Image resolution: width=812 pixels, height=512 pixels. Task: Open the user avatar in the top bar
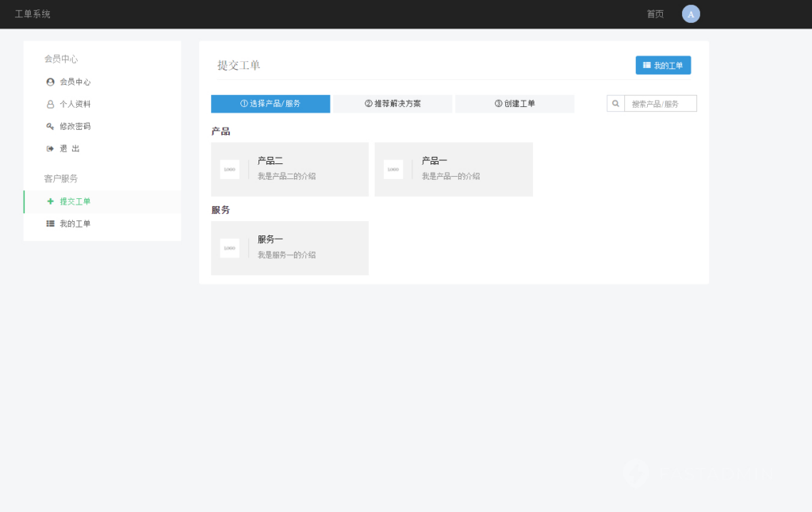pos(690,13)
